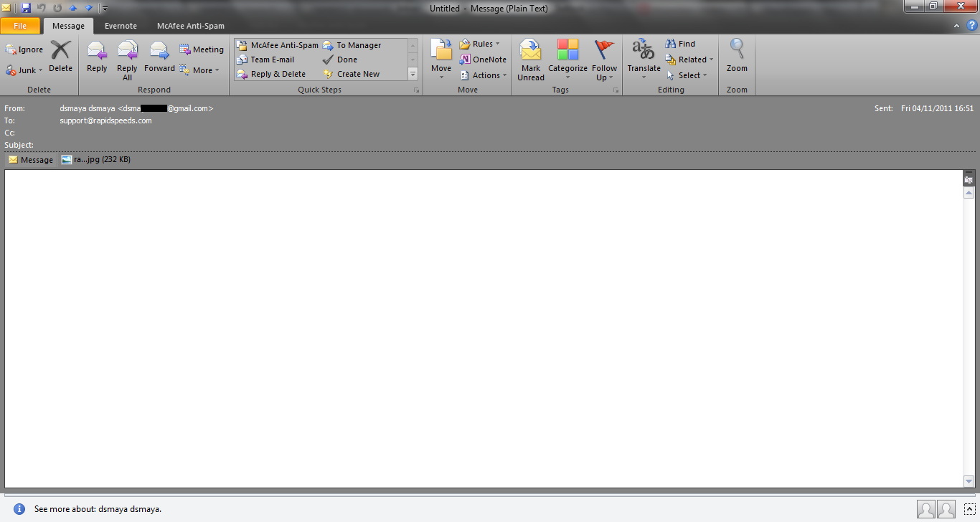Open the File tab

[20, 26]
